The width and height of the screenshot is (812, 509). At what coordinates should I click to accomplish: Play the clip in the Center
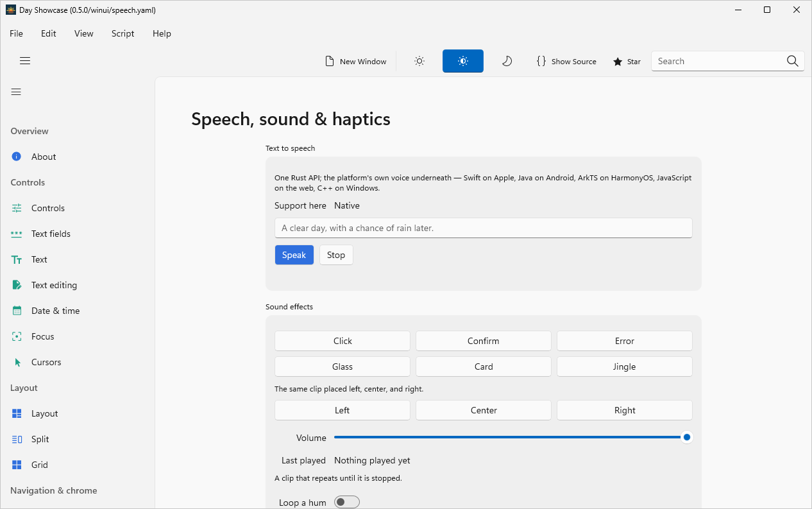coord(484,410)
